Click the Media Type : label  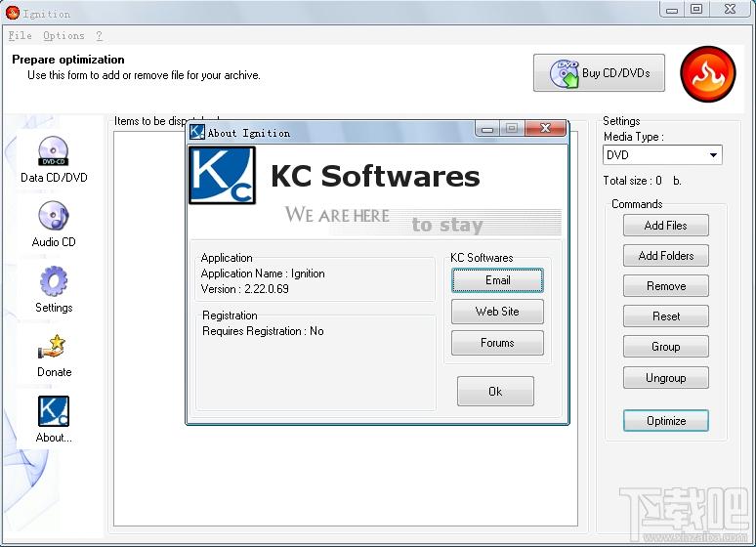[x=634, y=137]
